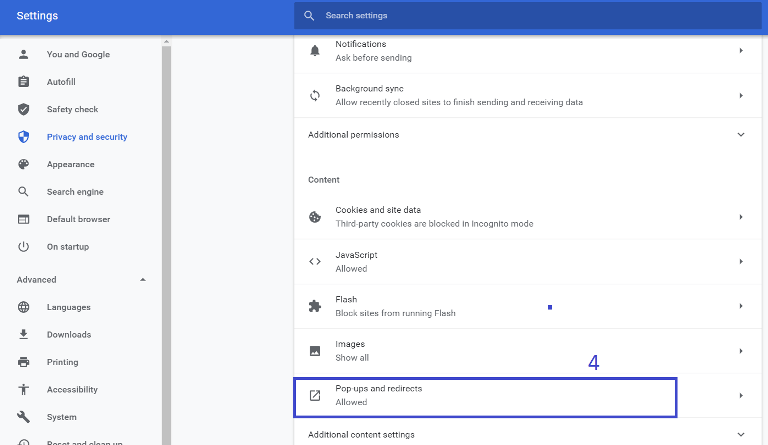This screenshot has width=768, height=445.
Task: Go to Default browser section
Action: click(78, 219)
